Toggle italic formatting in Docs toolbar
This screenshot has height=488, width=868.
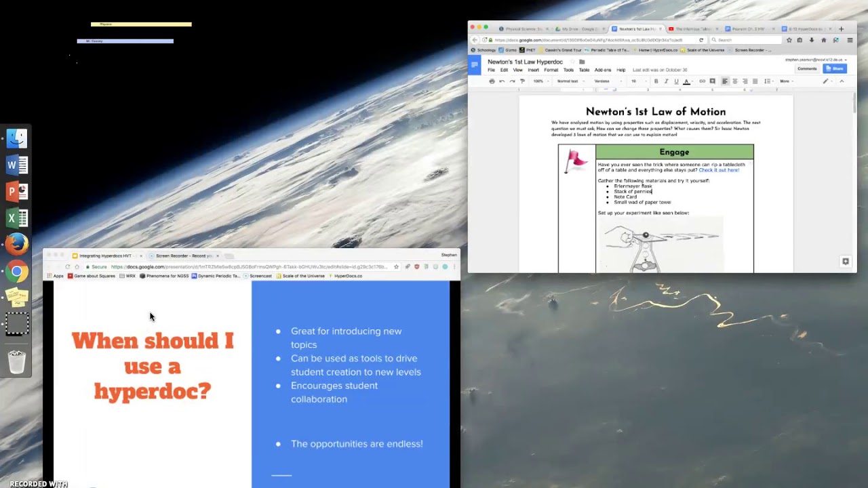(666, 81)
